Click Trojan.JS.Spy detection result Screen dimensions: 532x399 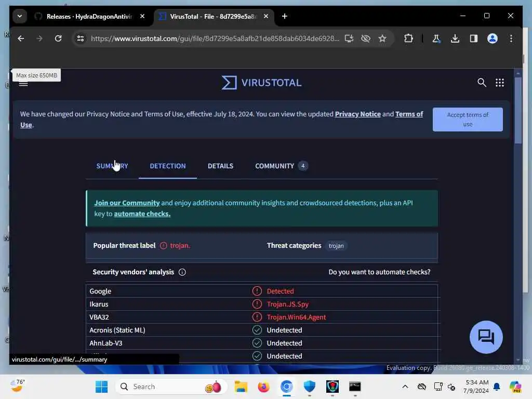[288, 304]
